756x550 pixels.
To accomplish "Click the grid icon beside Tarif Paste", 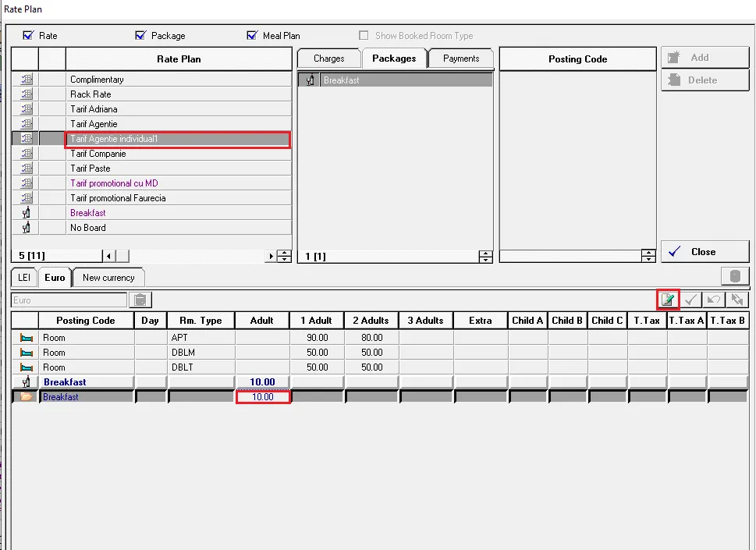I will tap(27, 169).
